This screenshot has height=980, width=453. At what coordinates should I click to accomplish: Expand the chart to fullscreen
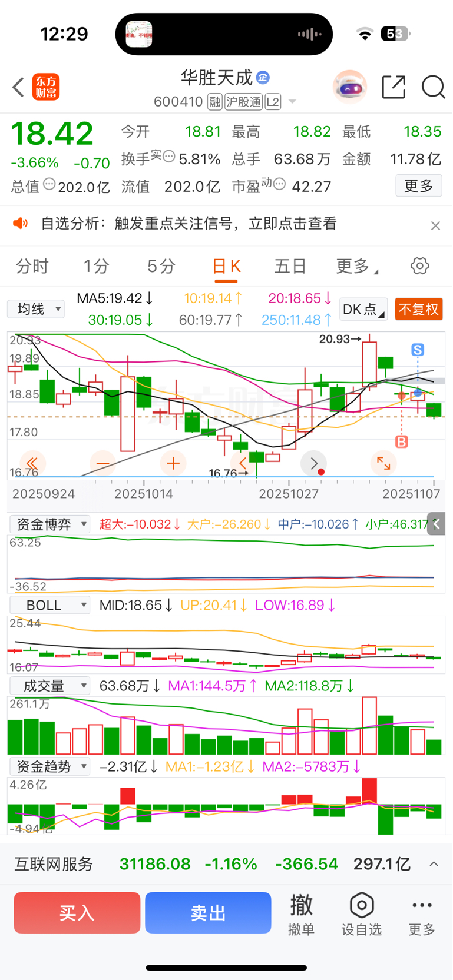click(x=383, y=463)
